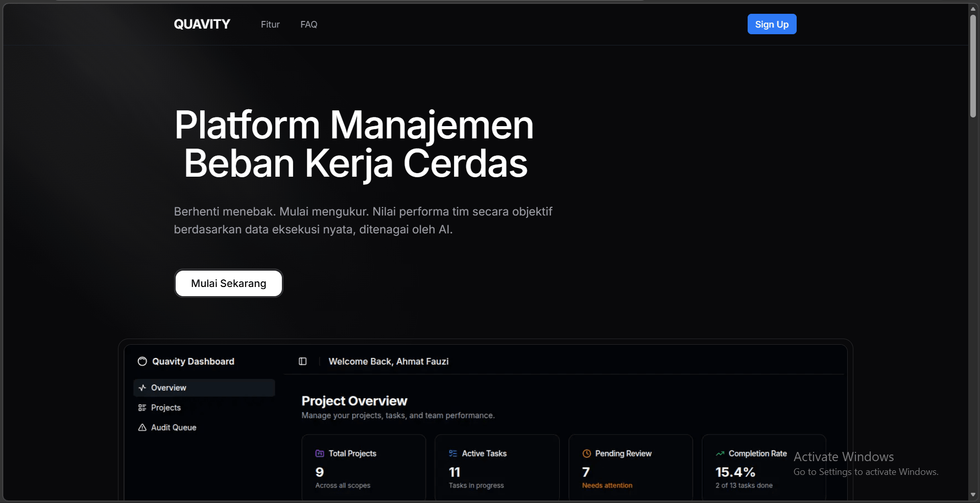Toggle the dashboard sidebar panel icon
This screenshot has height=503, width=980.
pos(303,362)
